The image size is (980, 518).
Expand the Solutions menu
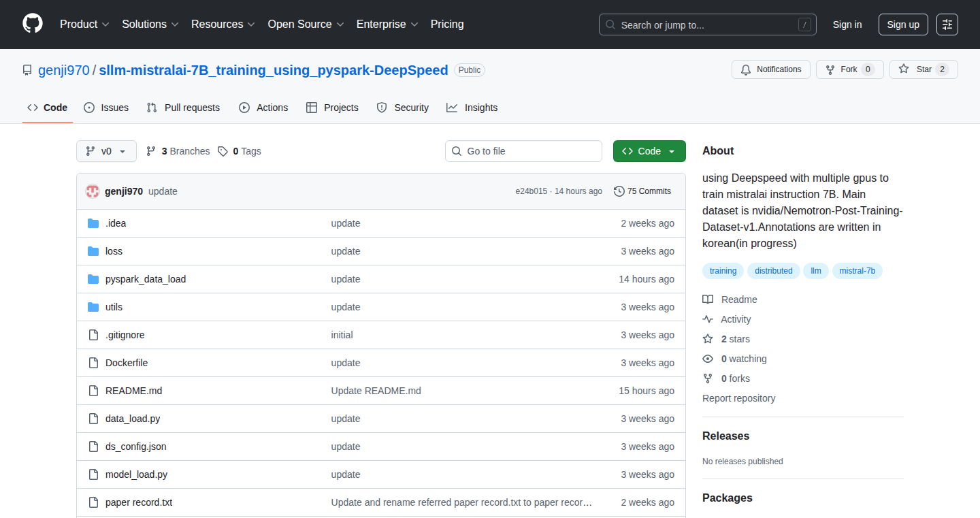tap(150, 24)
